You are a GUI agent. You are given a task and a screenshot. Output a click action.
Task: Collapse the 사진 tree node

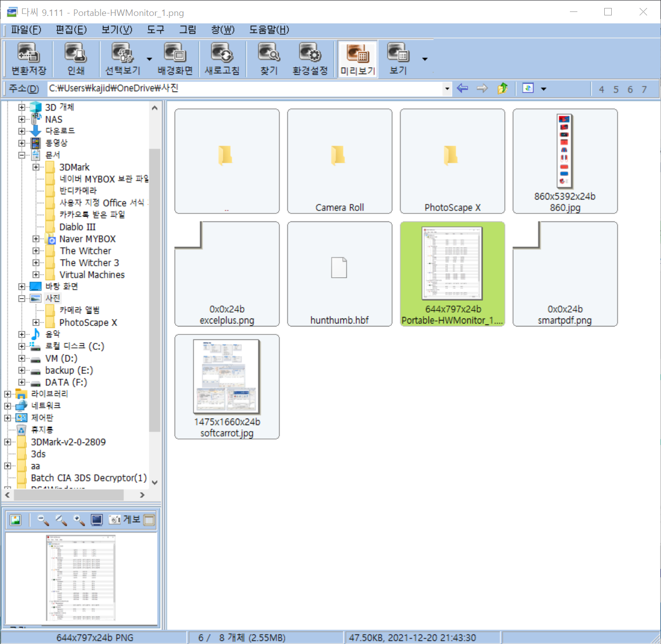click(x=21, y=299)
